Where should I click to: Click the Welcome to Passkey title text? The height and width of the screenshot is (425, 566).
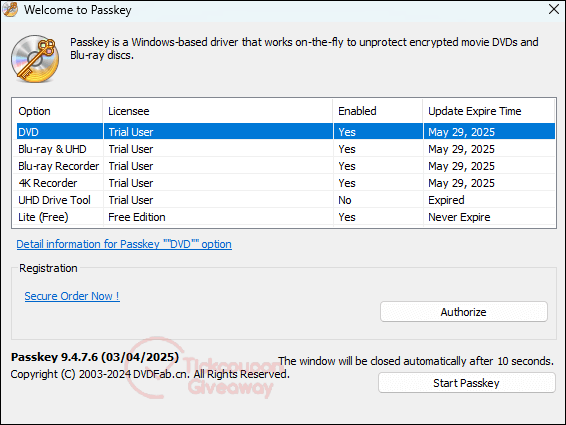click(78, 10)
